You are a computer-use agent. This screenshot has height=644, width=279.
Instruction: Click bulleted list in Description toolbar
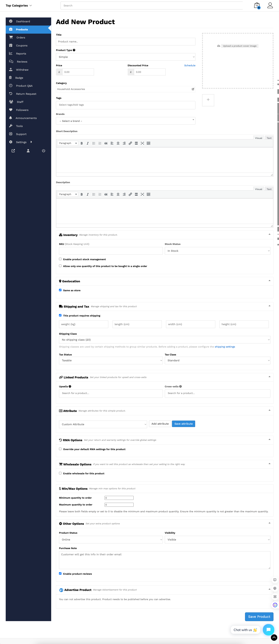point(94,194)
